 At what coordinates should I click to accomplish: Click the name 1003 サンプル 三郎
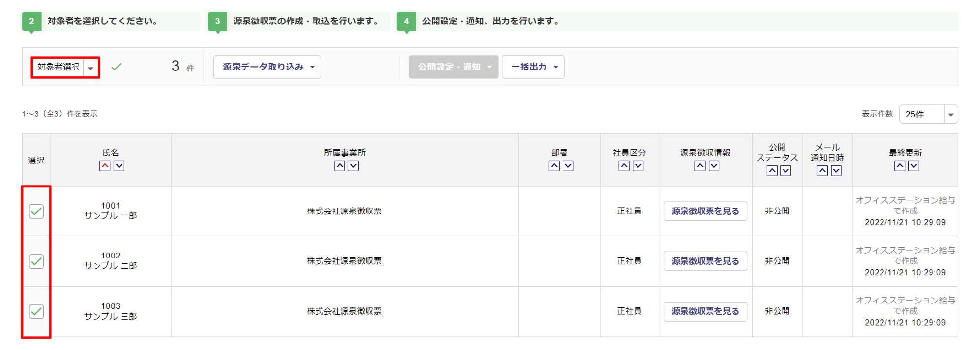click(x=111, y=311)
